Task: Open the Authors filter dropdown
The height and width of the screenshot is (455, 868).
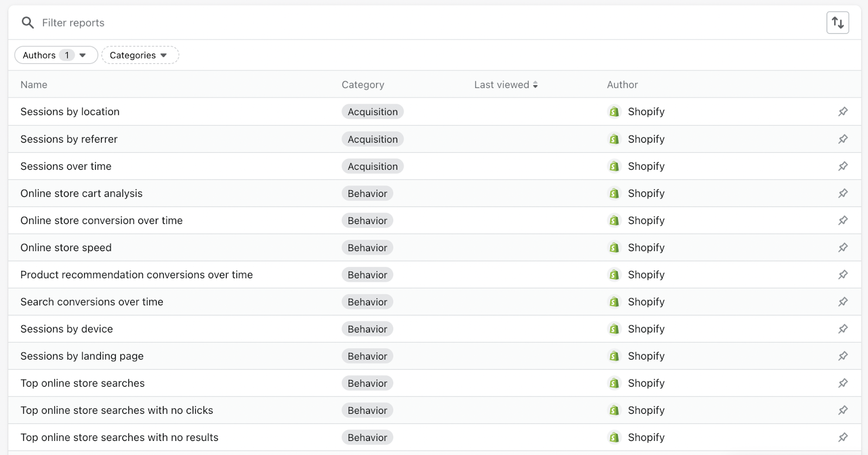Action: (x=55, y=55)
